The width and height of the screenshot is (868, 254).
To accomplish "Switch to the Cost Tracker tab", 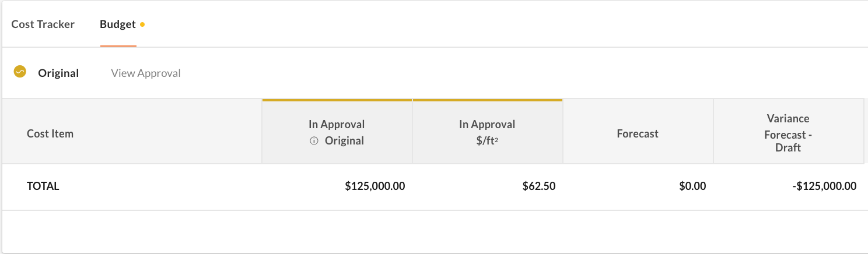I will click(x=43, y=24).
